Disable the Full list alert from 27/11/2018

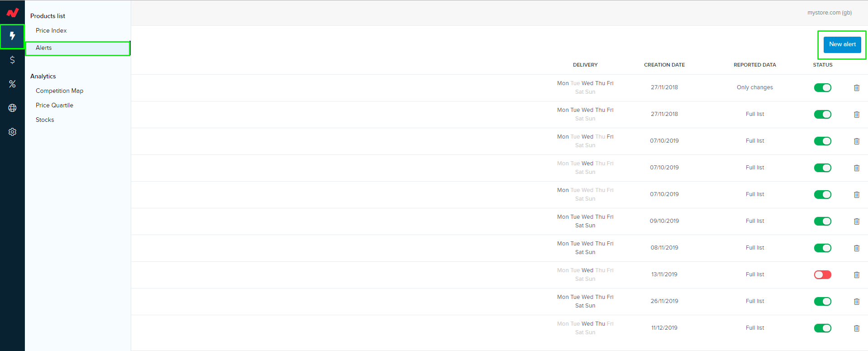point(823,115)
